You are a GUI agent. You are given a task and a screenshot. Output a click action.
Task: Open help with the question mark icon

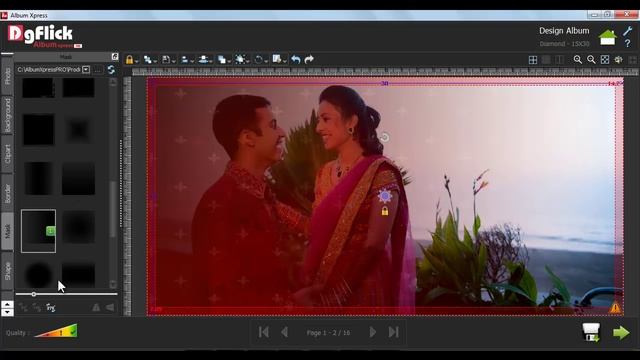628,43
